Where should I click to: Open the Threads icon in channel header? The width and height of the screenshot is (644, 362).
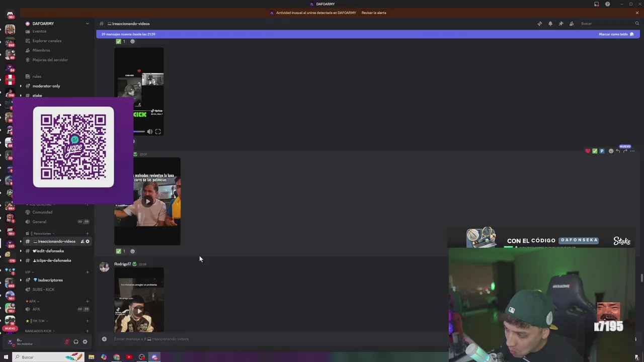pyautogui.click(x=539, y=24)
